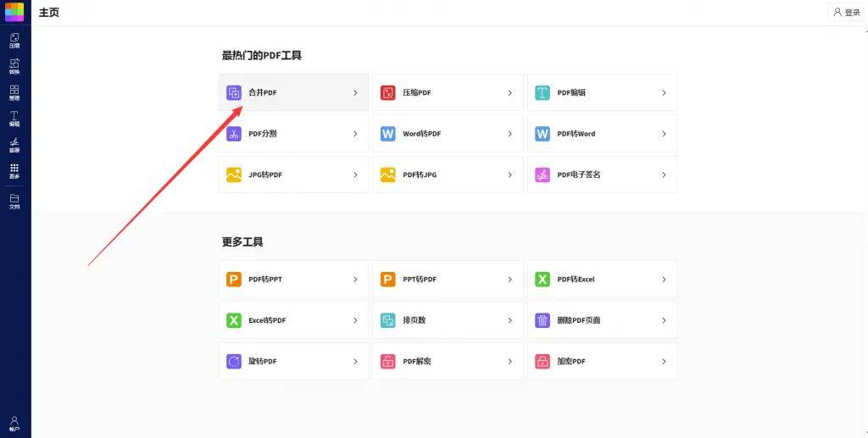Click the 合并PDF purple icon
The width and height of the screenshot is (868, 438).
(234, 93)
